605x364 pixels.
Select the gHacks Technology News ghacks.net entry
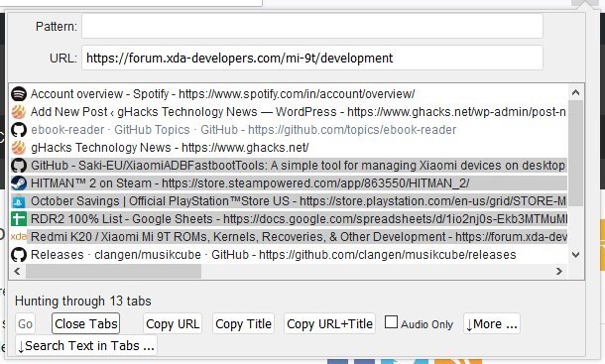coord(289,148)
